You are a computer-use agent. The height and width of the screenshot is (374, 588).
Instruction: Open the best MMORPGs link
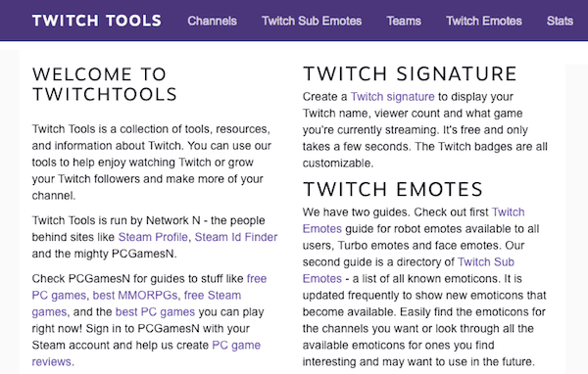pos(135,296)
